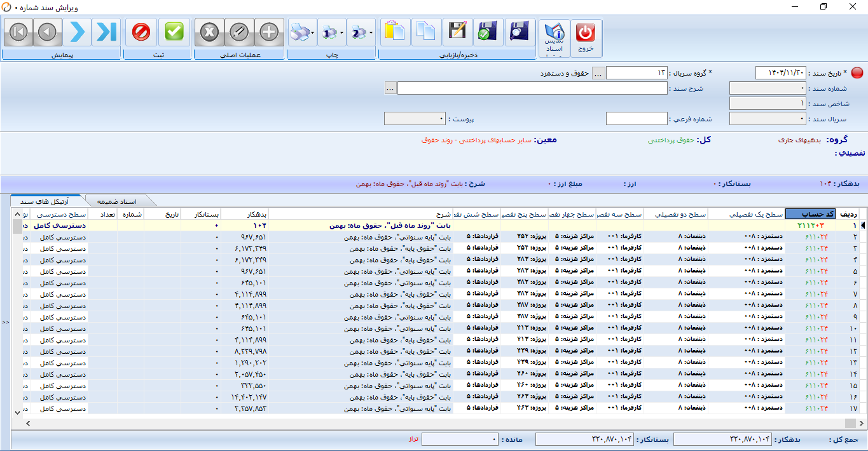The height and width of the screenshot is (451, 868).
Task: Click the floppy disk with green check icon
Action: pos(488,32)
